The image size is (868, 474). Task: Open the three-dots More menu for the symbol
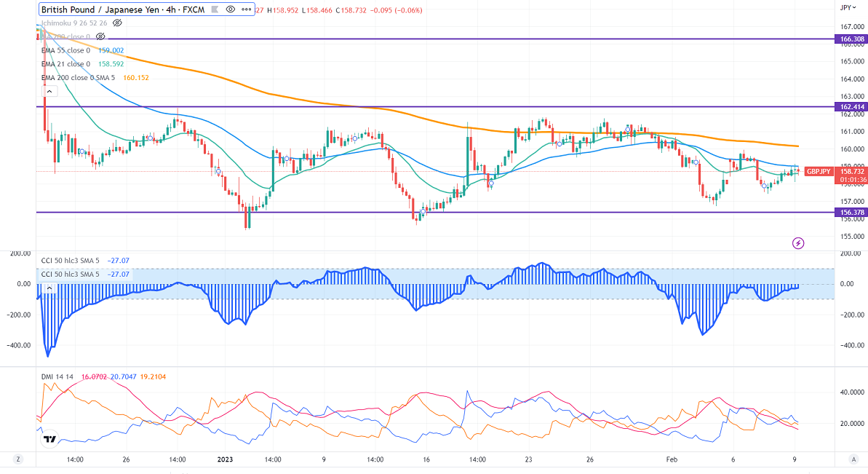tap(246, 9)
